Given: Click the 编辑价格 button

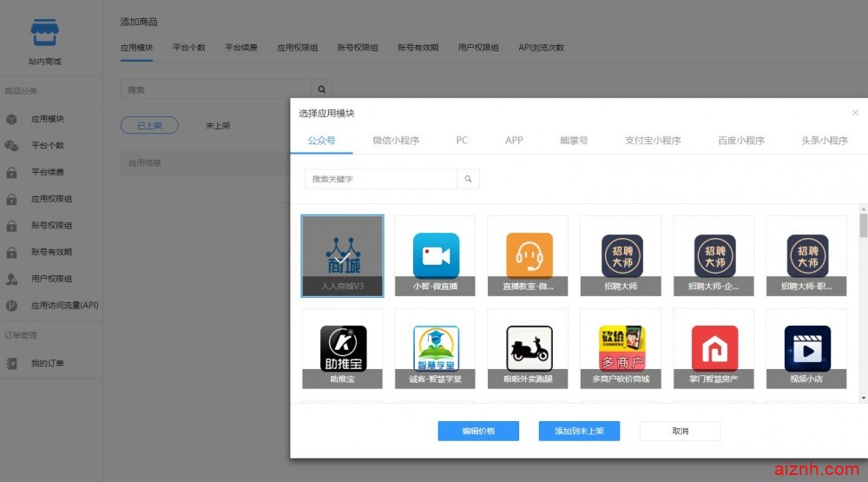Looking at the screenshot, I should [x=478, y=431].
